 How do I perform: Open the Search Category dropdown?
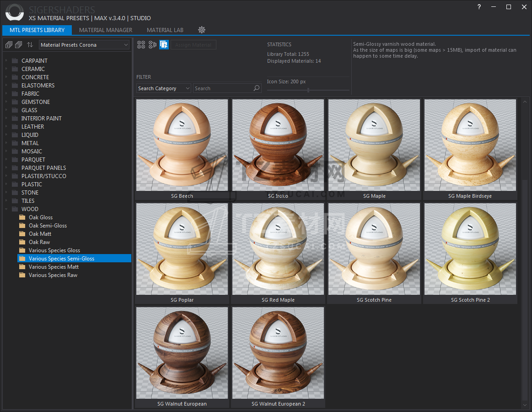164,88
